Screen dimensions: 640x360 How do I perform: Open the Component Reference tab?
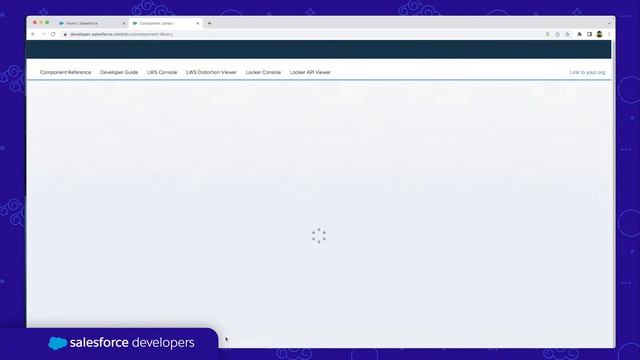click(65, 72)
